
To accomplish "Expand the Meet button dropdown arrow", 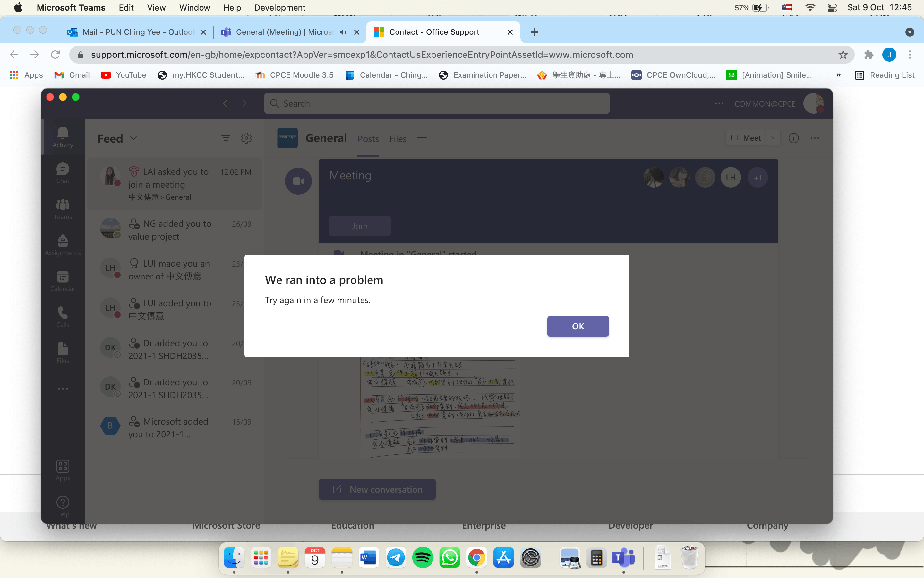I will (x=773, y=138).
